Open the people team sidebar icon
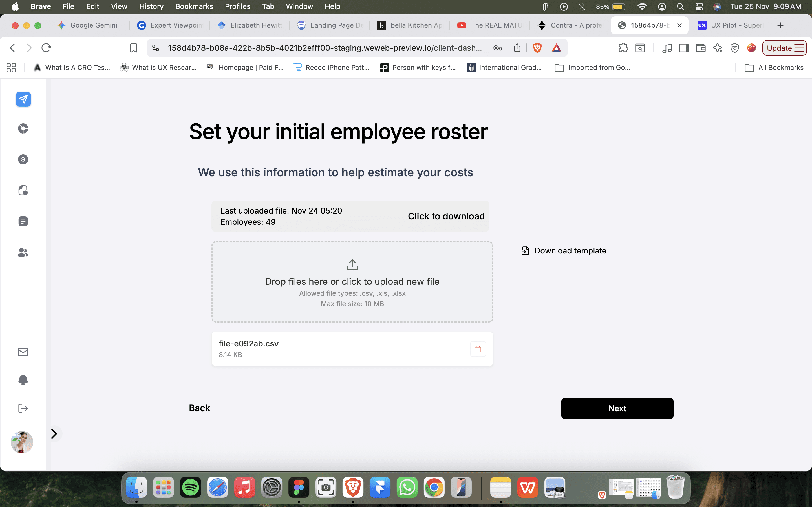This screenshot has height=507, width=812. (x=23, y=252)
